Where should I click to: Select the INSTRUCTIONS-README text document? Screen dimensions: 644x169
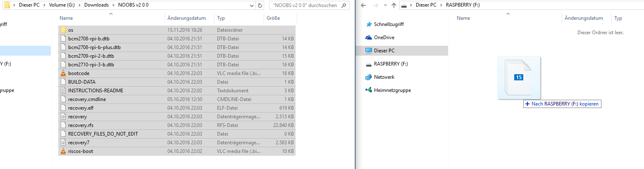[95, 91]
